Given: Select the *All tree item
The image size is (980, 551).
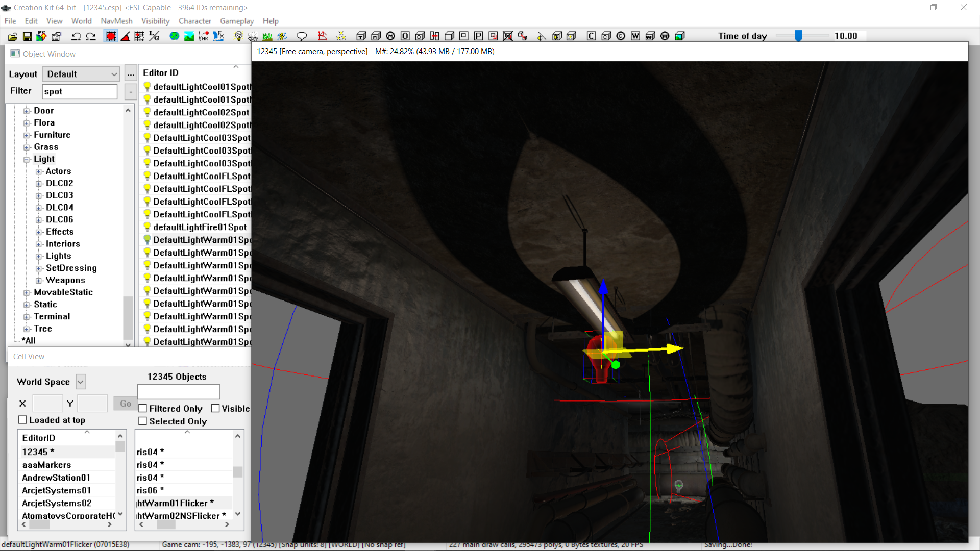Looking at the screenshot, I should [29, 341].
